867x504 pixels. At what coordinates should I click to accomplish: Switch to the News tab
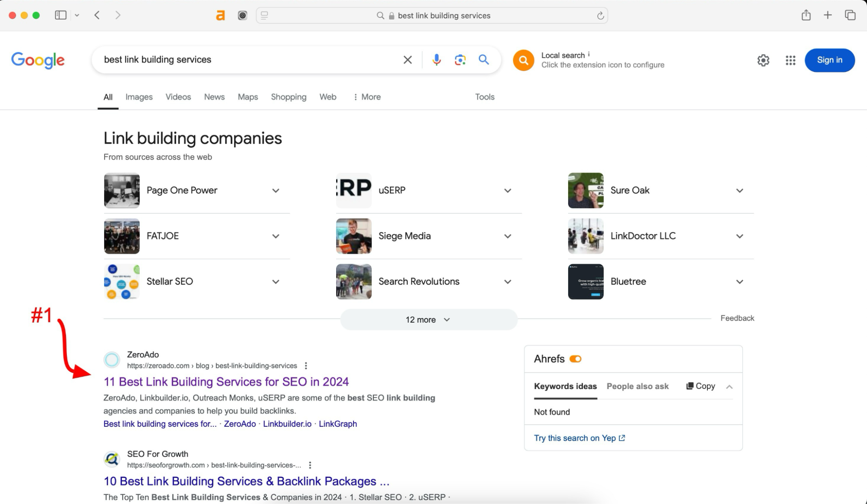(214, 97)
